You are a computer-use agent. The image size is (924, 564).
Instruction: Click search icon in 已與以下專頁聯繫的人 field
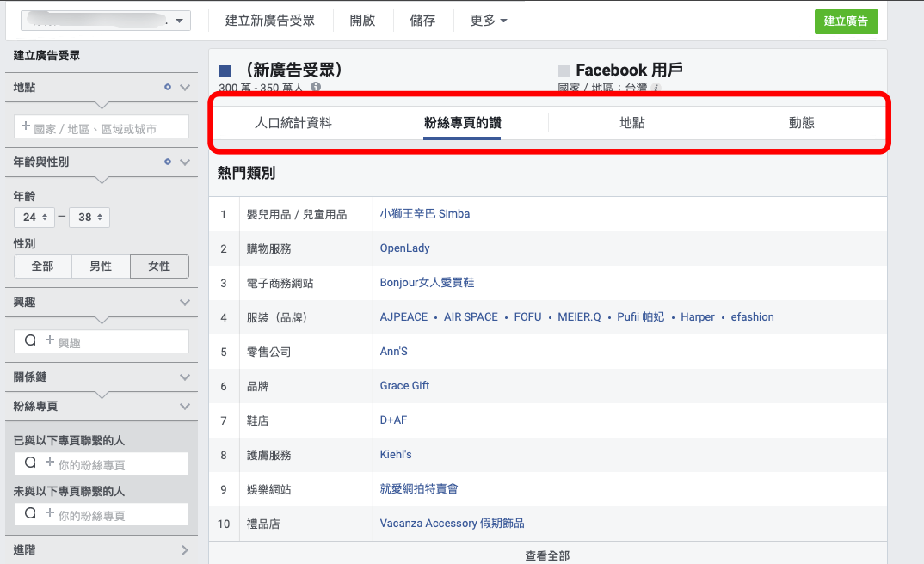pyautogui.click(x=30, y=463)
